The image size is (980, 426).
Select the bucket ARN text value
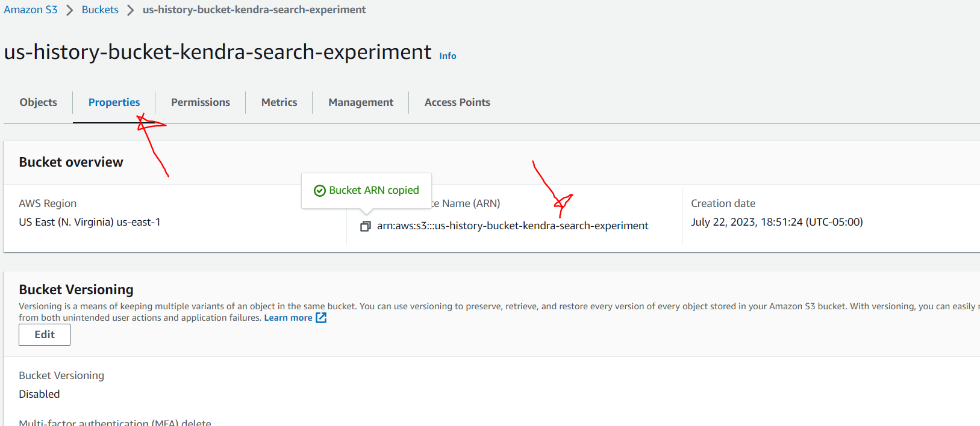click(x=513, y=226)
